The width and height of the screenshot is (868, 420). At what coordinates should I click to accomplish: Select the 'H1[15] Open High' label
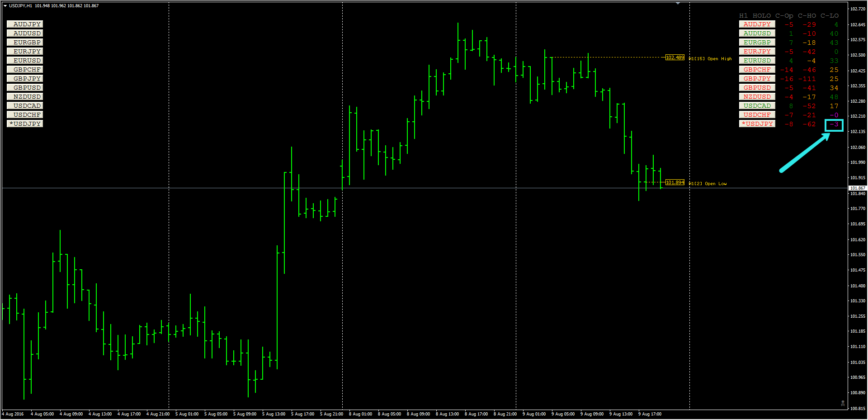(x=710, y=59)
